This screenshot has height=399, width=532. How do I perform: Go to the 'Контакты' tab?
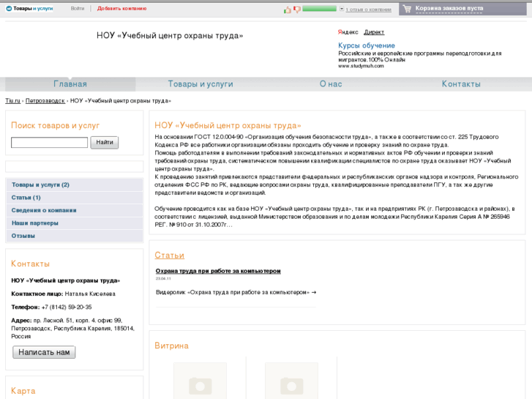pyautogui.click(x=461, y=84)
